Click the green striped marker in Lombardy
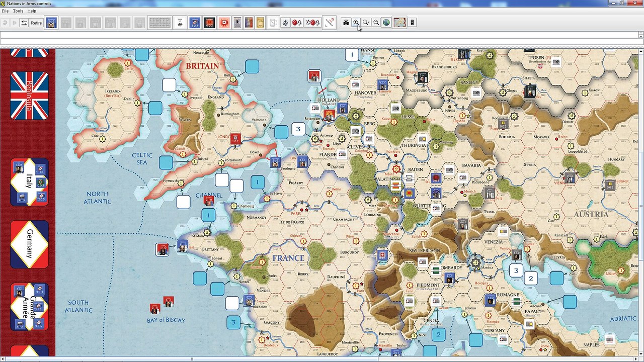The width and height of the screenshot is (644, 362). tap(436, 270)
